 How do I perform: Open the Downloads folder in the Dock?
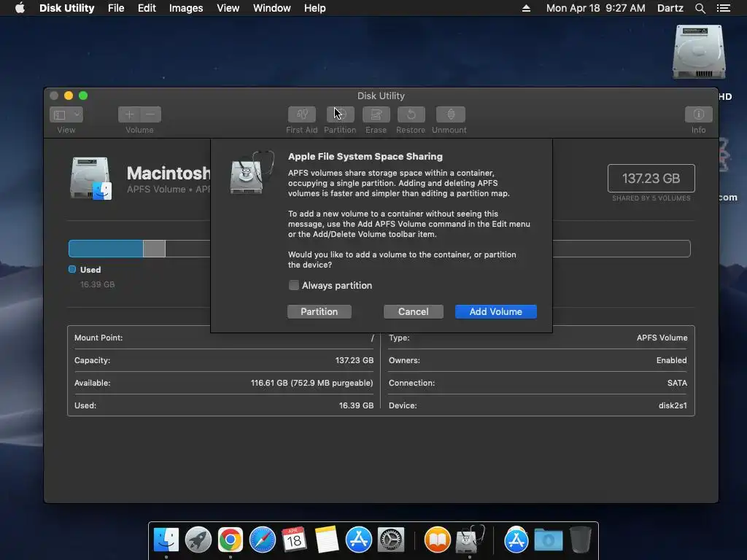pyautogui.click(x=548, y=540)
